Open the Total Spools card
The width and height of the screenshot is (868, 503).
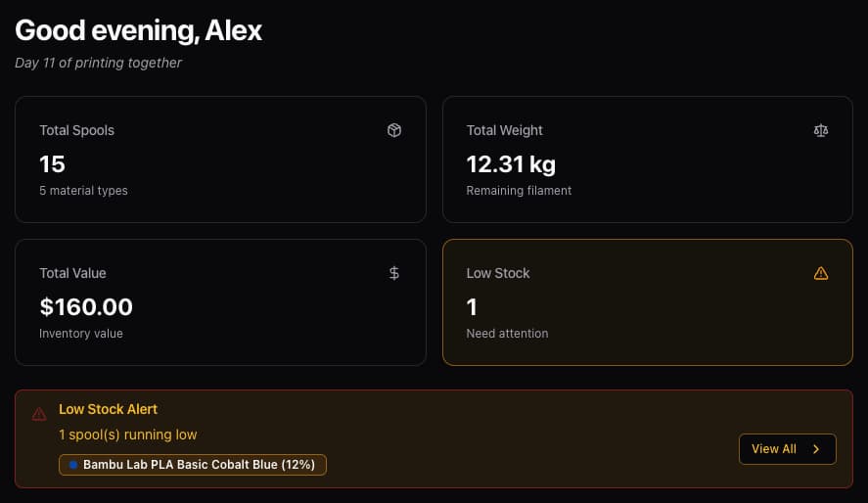tap(220, 160)
